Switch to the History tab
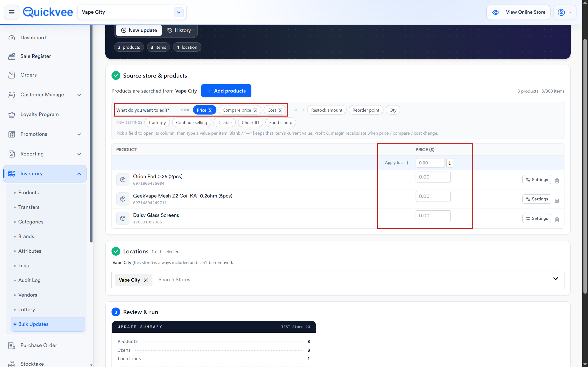 179,30
